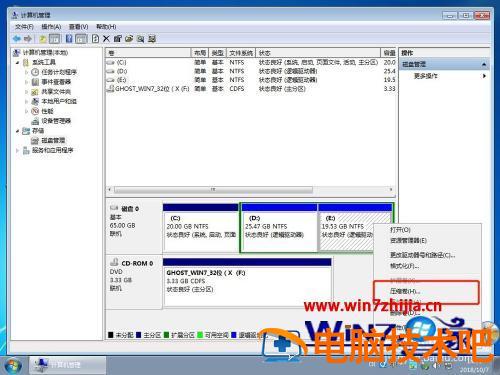Expand the 服务和应用程序 tree node
The height and width of the screenshot is (375, 500).
(17, 150)
